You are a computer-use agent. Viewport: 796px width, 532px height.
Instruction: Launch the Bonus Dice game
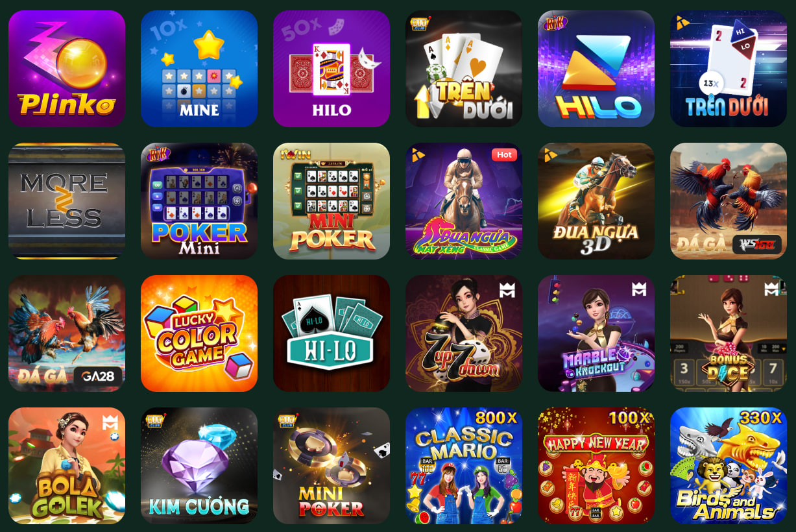(729, 333)
